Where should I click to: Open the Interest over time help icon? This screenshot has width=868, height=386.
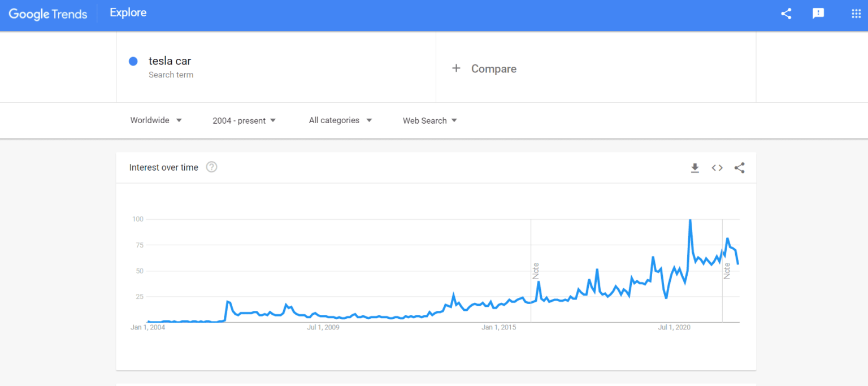tap(211, 167)
